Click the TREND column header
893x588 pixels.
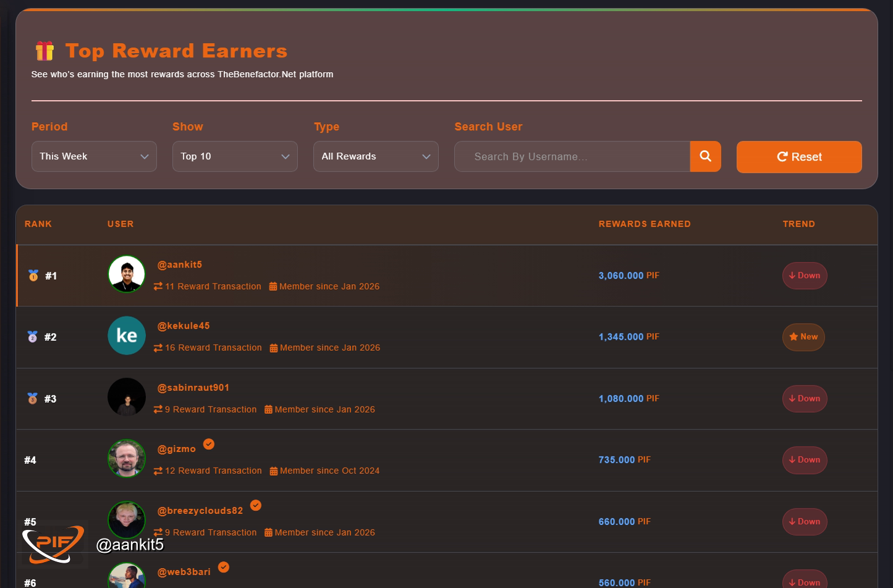point(799,224)
